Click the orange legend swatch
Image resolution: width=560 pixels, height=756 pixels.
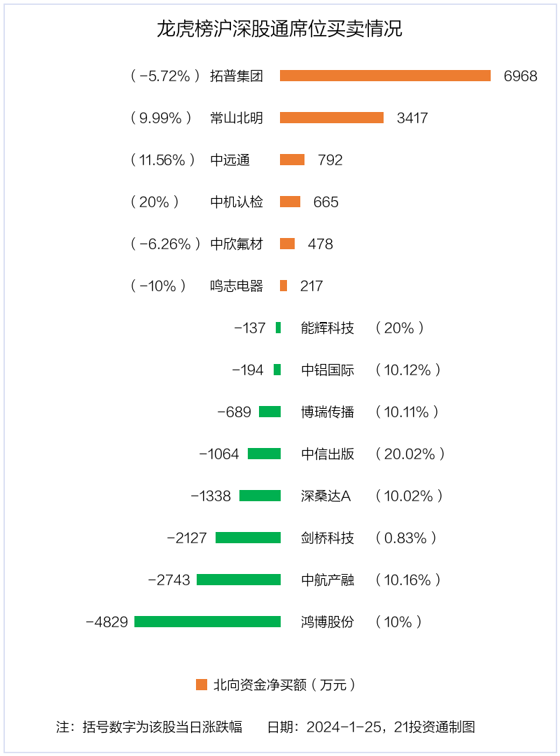tap(201, 684)
